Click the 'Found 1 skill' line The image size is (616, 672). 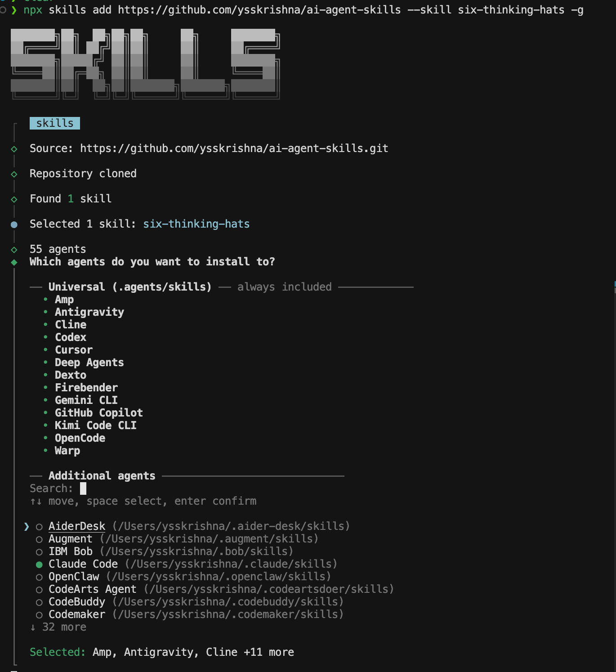coord(71,199)
